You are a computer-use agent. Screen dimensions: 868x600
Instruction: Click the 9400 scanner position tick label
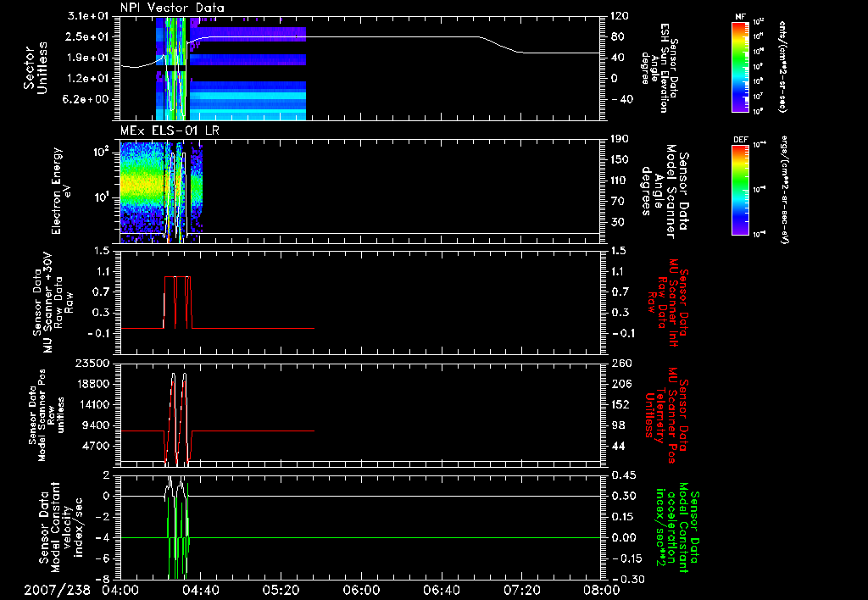(96, 425)
